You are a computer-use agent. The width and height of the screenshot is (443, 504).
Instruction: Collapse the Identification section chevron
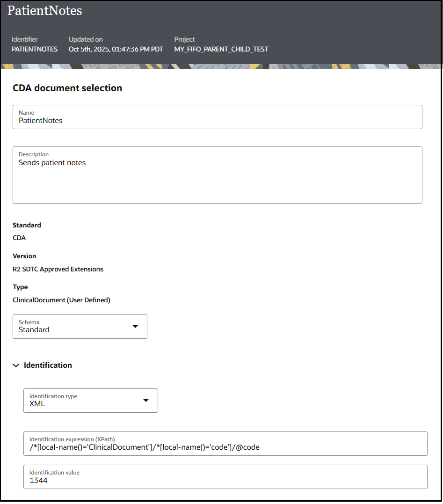click(16, 365)
